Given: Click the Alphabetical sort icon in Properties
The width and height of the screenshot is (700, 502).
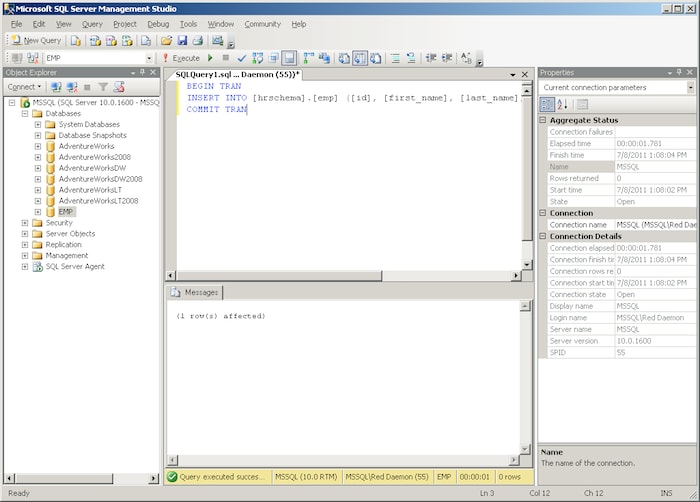Looking at the screenshot, I should tap(562, 104).
